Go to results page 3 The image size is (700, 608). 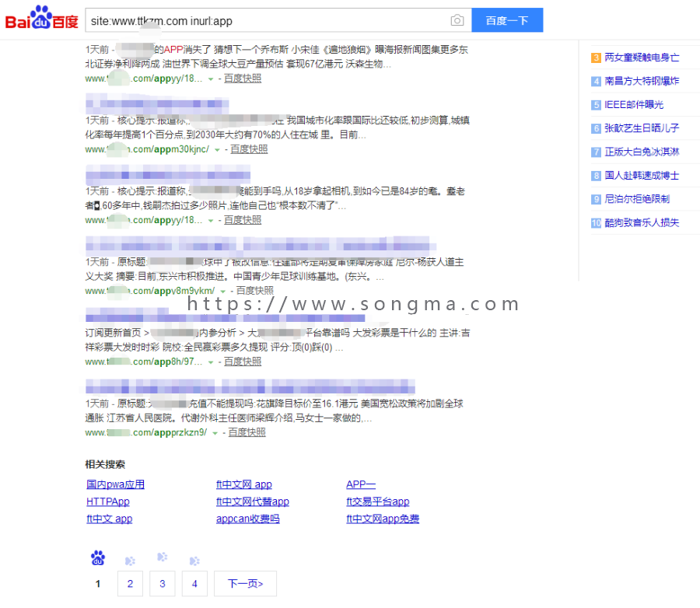(x=162, y=583)
